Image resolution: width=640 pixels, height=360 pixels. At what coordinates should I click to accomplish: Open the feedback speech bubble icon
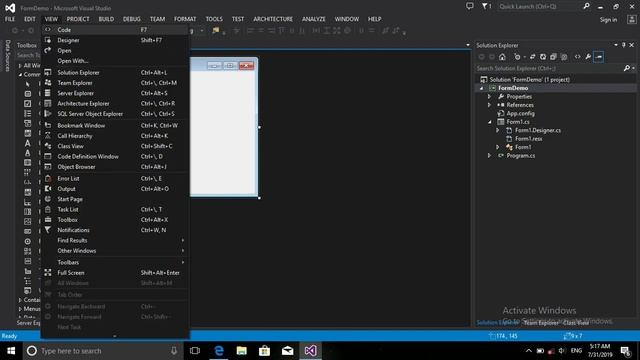point(470,6)
